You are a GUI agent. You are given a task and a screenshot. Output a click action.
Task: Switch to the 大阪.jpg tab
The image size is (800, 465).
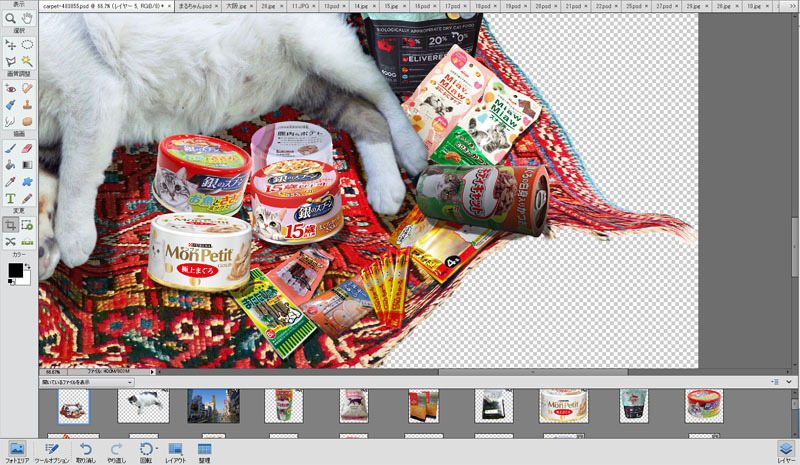pos(239,6)
